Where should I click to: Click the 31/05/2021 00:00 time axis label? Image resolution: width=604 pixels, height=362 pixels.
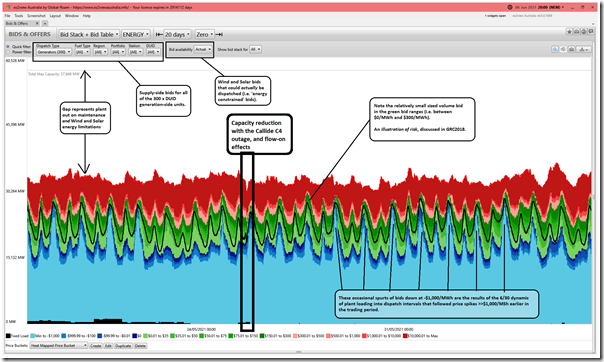click(x=398, y=330)
